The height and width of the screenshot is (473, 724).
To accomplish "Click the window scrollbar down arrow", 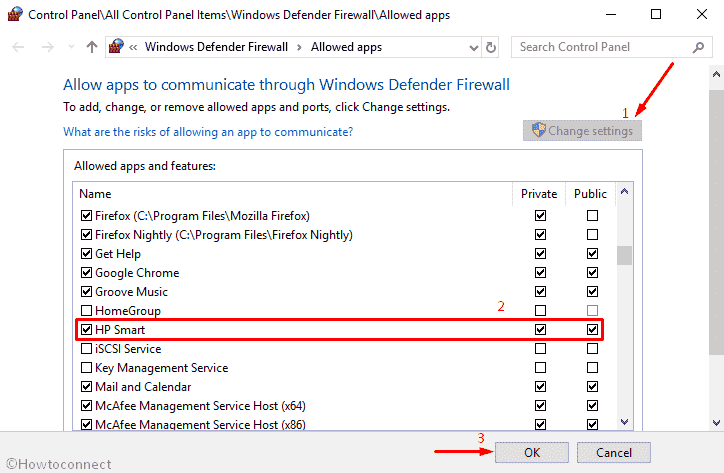I will pyautogui.click(x=716, y=423).
